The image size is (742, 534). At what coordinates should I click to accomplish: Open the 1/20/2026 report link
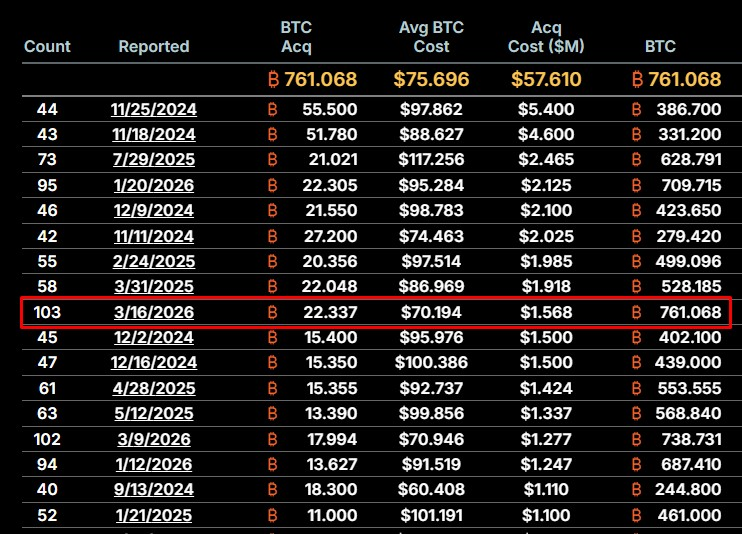point(153,185)
